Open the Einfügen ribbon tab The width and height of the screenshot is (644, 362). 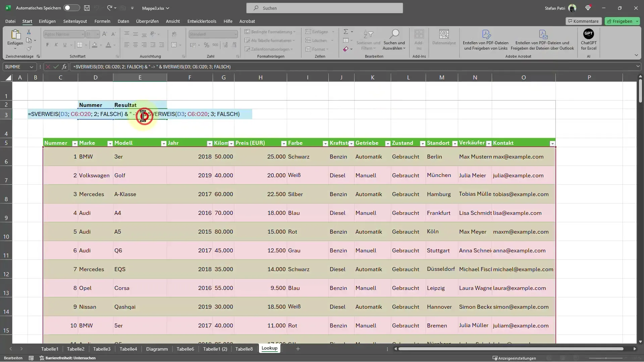click(47, 21)
